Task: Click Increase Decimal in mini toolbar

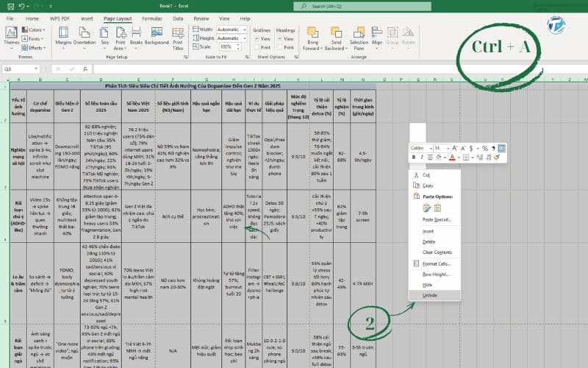Action: [480, 158]
